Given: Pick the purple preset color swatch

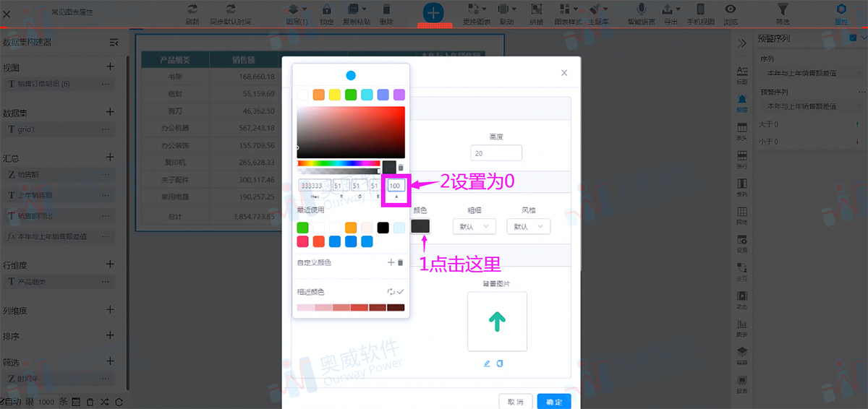Looking at the screenshot, I should point(399,95).
